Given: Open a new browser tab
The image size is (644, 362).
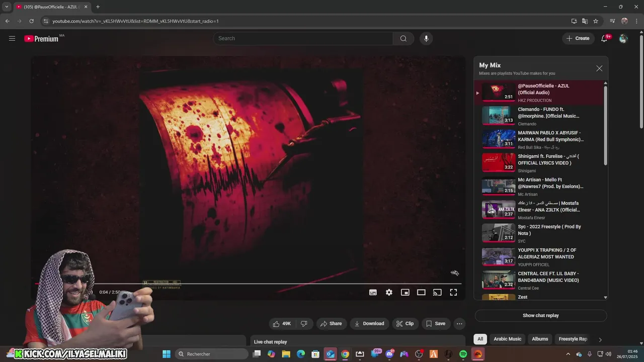Looking at the screenshot, I should [x=98, y=7].
